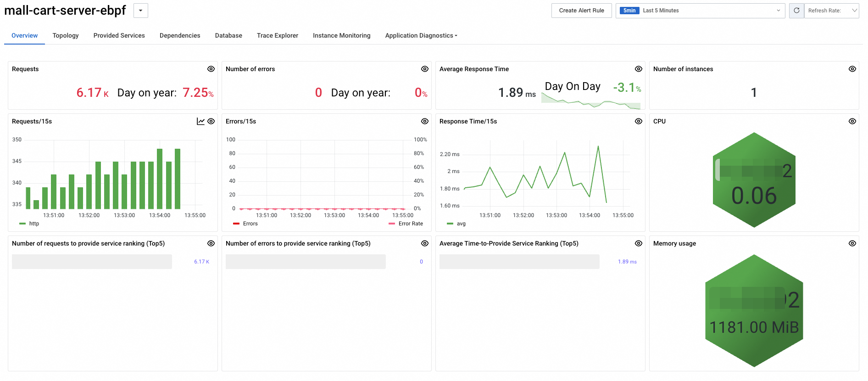Toggle Error Rate legend in Errors chart
The height and width of the screenshot is (381, 868).
[x=406, y=224]
